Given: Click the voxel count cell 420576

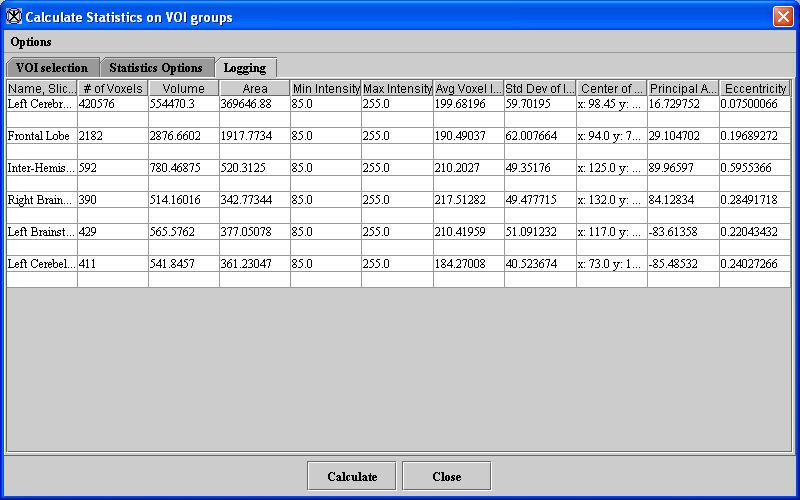Looking at the screenshot, I should point(112,104).
